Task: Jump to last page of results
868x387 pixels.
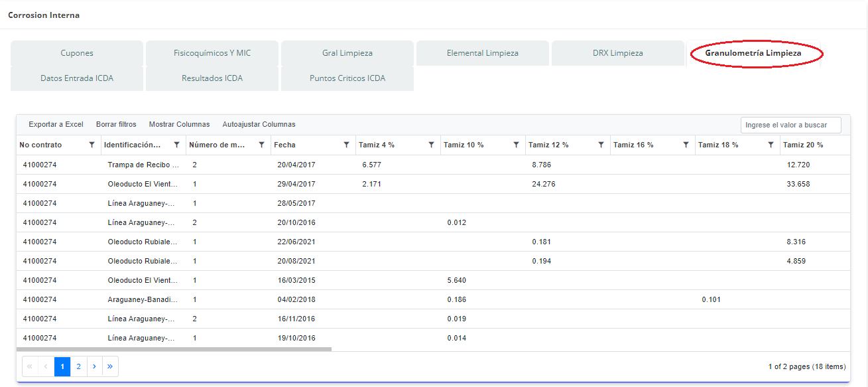Action: coord(110,366)
